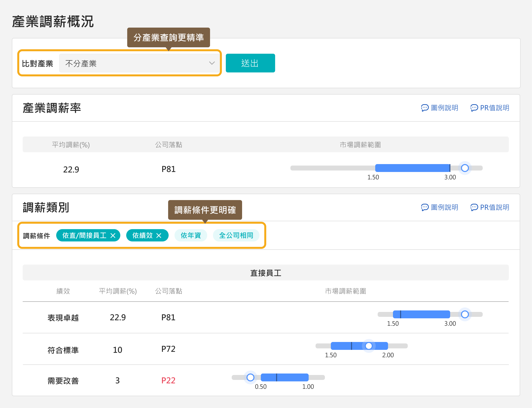Remove 依直/間接員工 via its X icon
532x408 pixels.
tap(113, 236)
